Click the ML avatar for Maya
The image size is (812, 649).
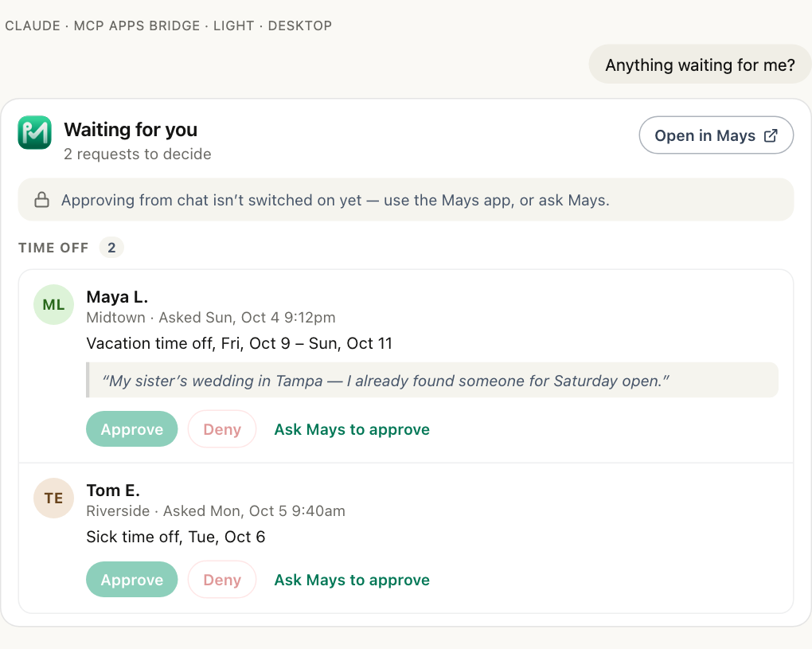pos(54,304)
